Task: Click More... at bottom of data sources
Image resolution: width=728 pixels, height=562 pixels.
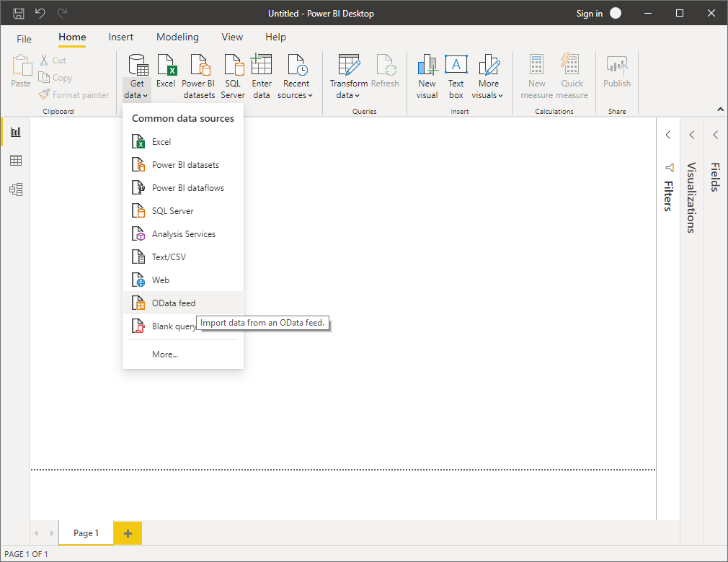Action: [x=183, y=354]
